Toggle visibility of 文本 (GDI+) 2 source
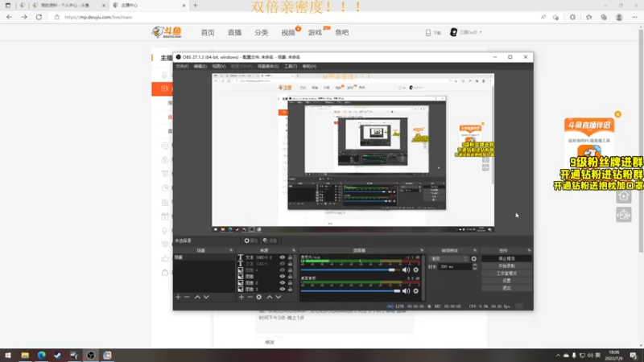The width and height of the screenshot is (644, 362). pyautogui.click(x=283, y=257)
